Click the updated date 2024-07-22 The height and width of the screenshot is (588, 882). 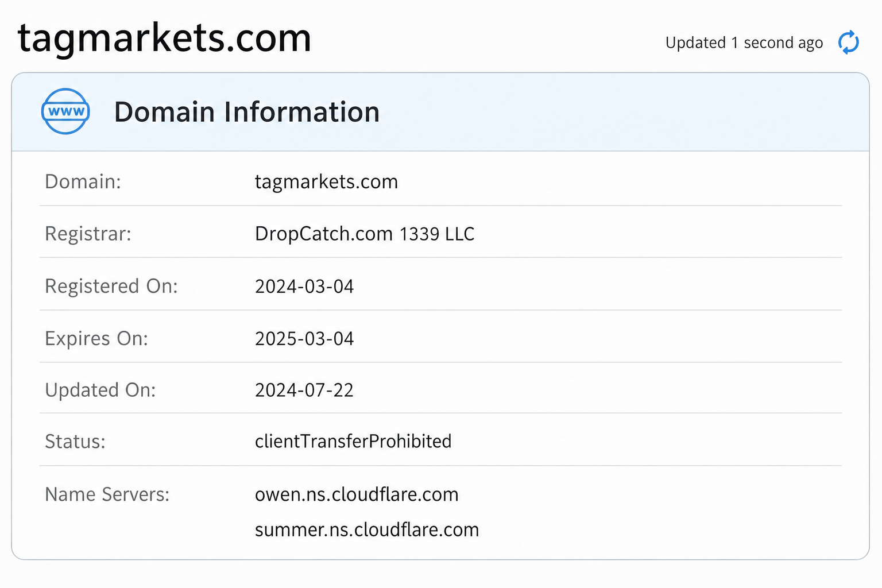click(304, 390)
